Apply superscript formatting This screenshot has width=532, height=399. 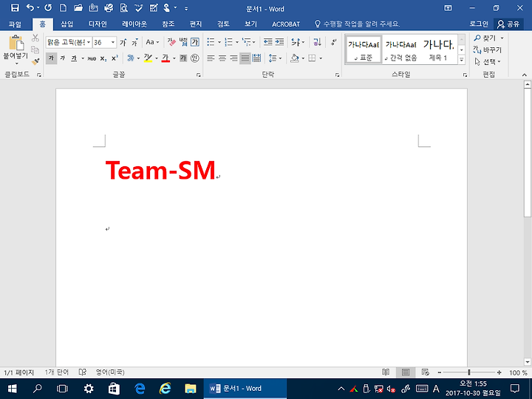pyautogui.click(x=115, y=58)
